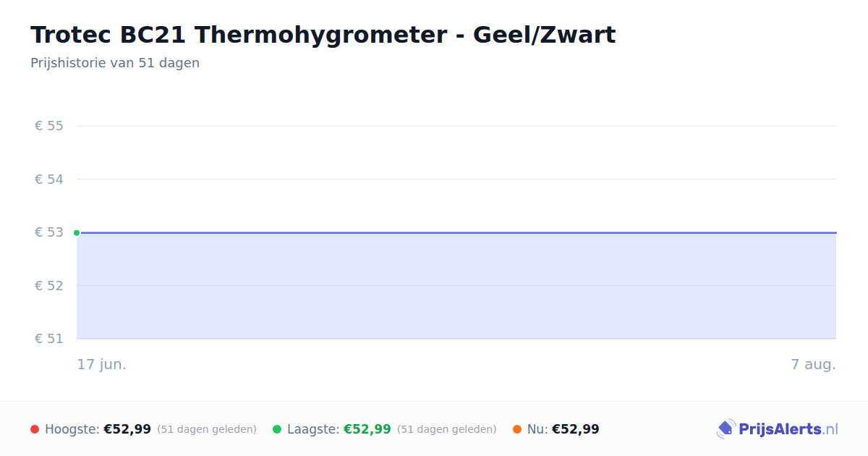The image size is (868, 456).
Task: Click the € 53 y-axis label
Action: (x=49, y=232)
